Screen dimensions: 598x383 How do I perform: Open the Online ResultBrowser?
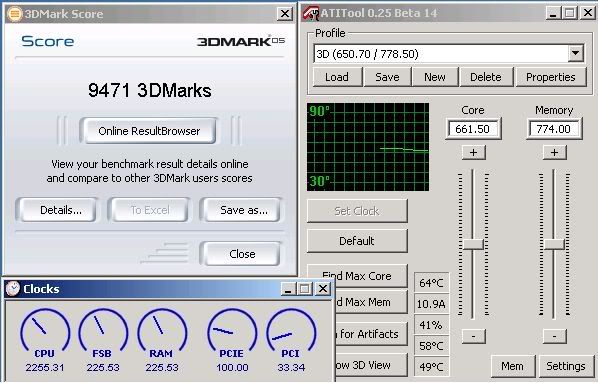149,131
